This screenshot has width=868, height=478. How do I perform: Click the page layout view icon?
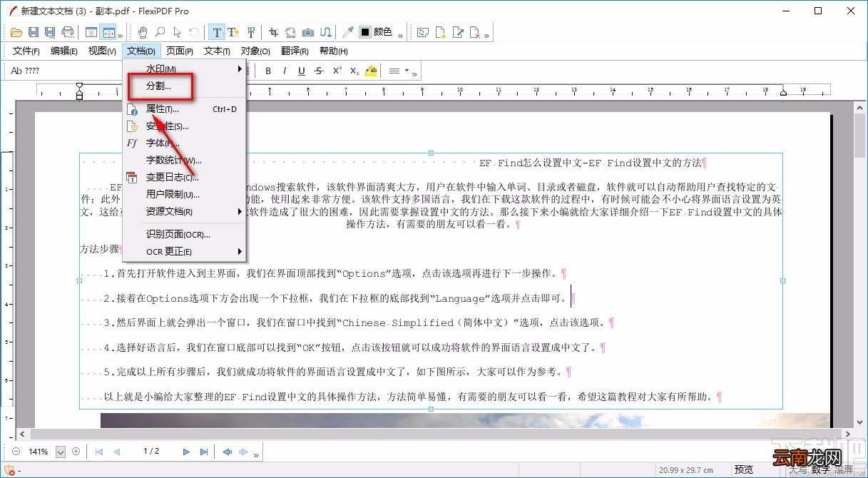point(91,32)
